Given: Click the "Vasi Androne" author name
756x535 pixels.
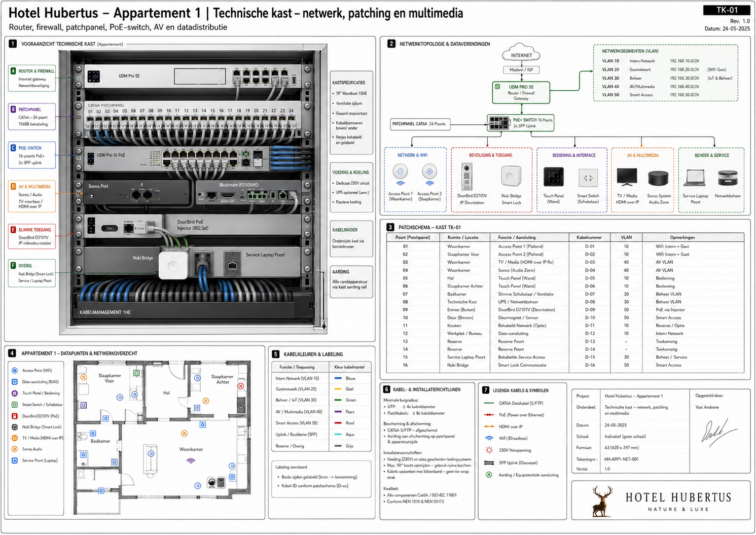Looking at the screenshot, I should point(707,407).
